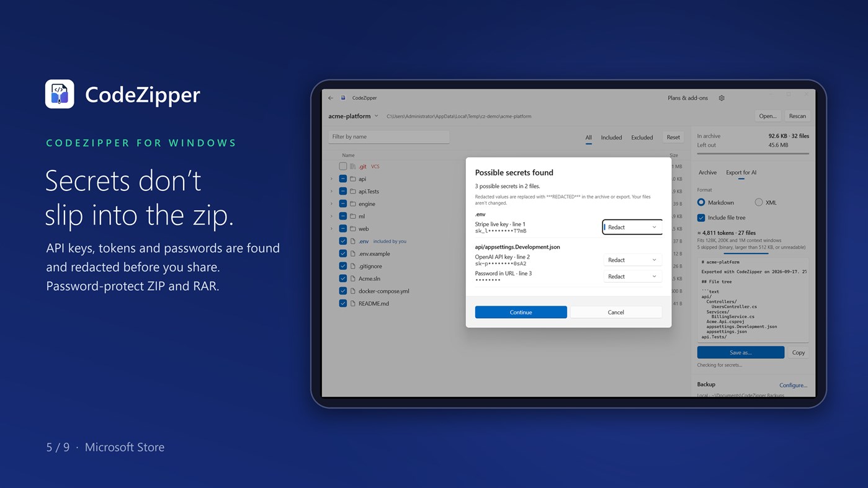Click the archive size progress bar
Image resolution: width=868 pixels, height=488 pixels.
pos(753,153)
